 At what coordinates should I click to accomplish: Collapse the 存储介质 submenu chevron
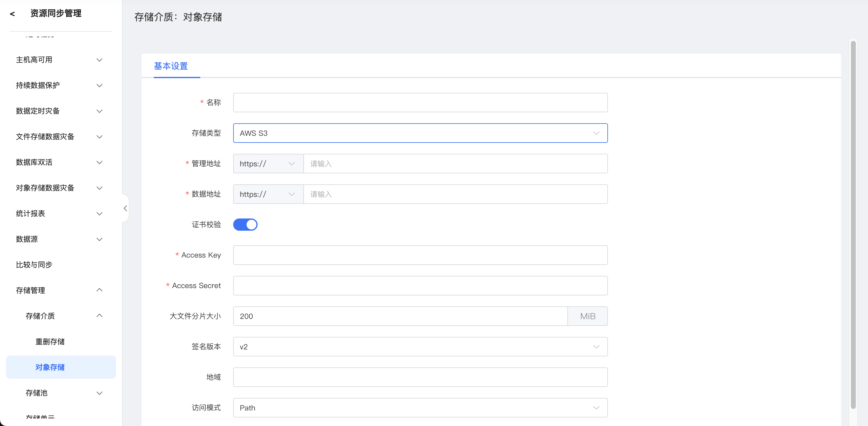click(99, 316)
